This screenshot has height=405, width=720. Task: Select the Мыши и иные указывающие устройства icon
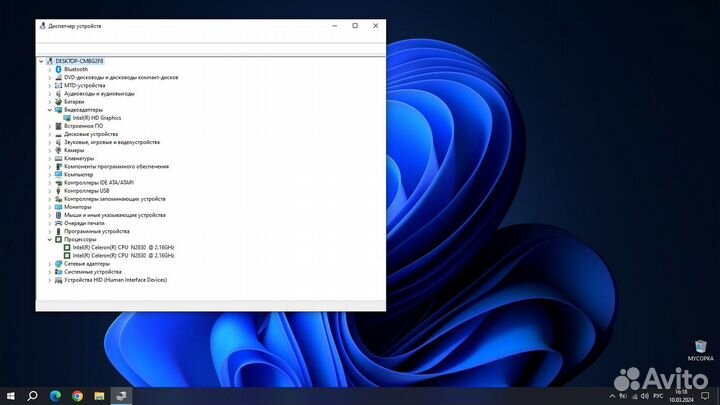(x=58, y=215)
